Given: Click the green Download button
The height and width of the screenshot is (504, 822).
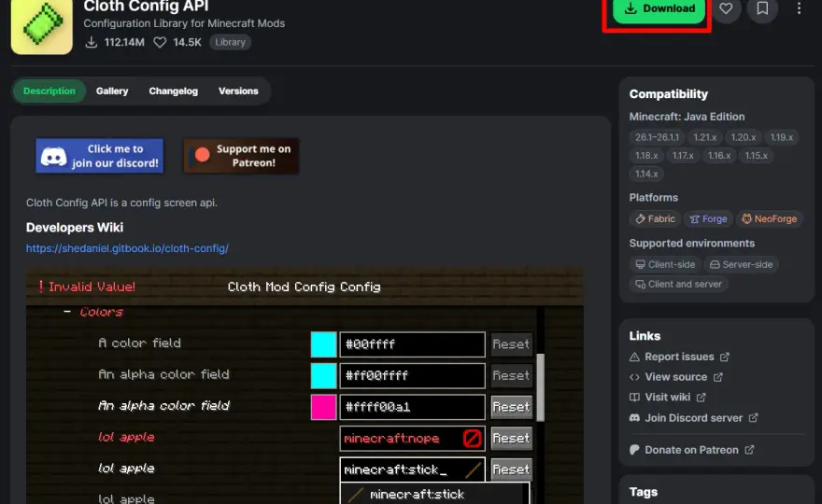Looking at the screenshot, I should (659, 9).
